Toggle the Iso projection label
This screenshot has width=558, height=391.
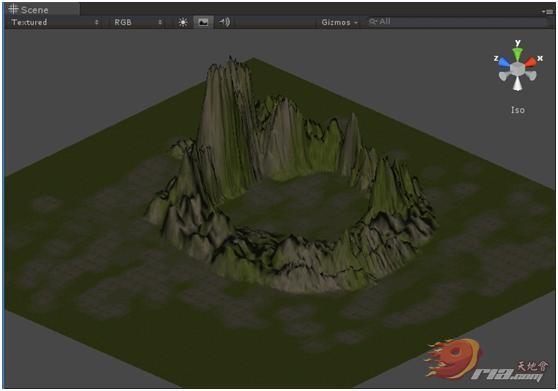pyautogui.click(x=518, y=110)
